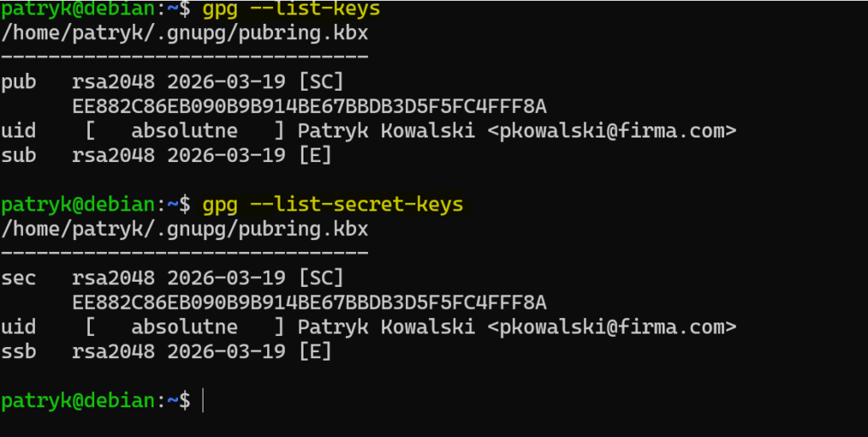Select the "sub" subkey label

tap(19, 156)
